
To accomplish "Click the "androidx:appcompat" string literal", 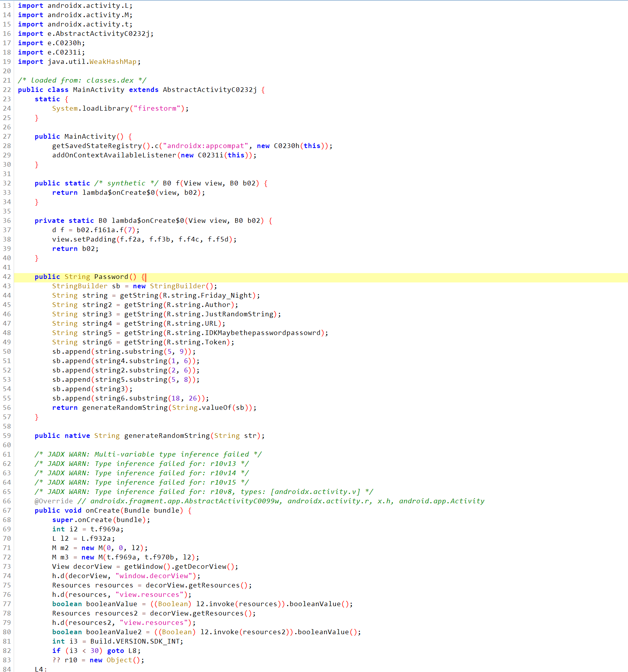I will [205, 146].
